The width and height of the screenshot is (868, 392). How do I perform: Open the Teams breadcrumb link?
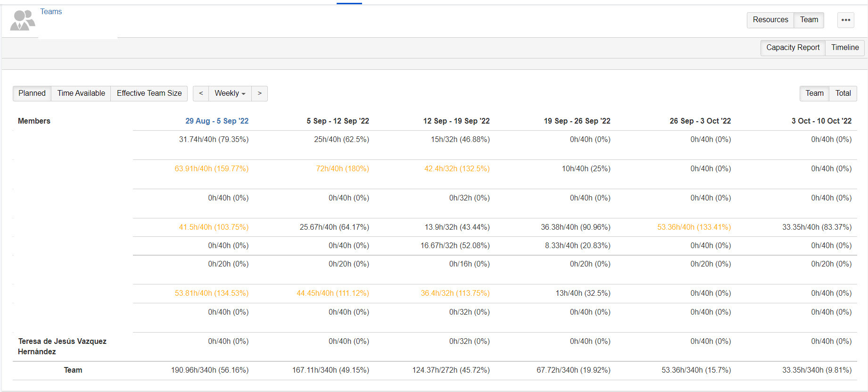[x=51, y=11]
